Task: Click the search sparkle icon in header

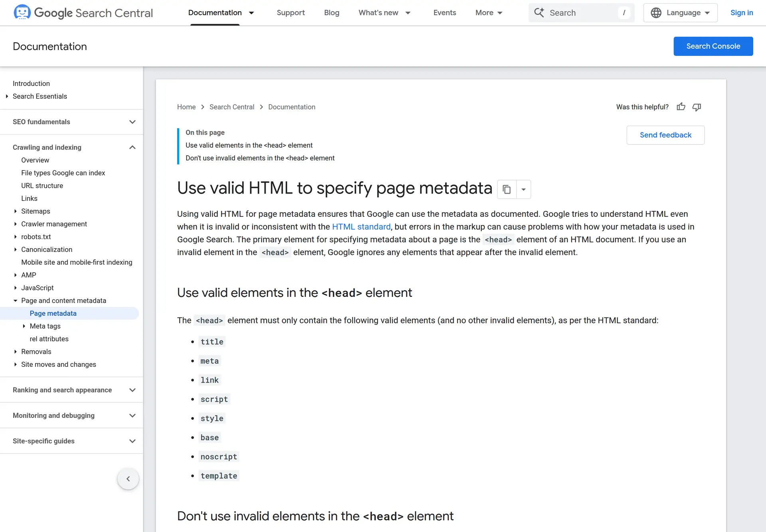Action: (x=539, y=12)
